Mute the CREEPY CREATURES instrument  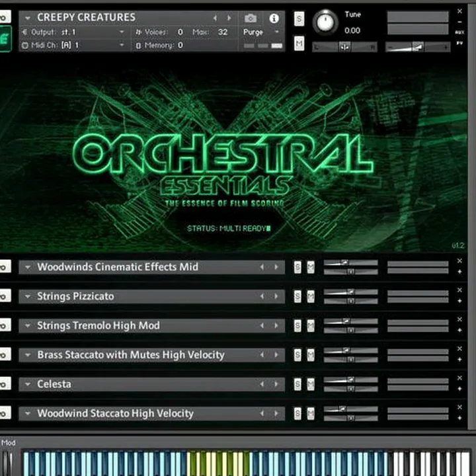click(x=299, y=44)
